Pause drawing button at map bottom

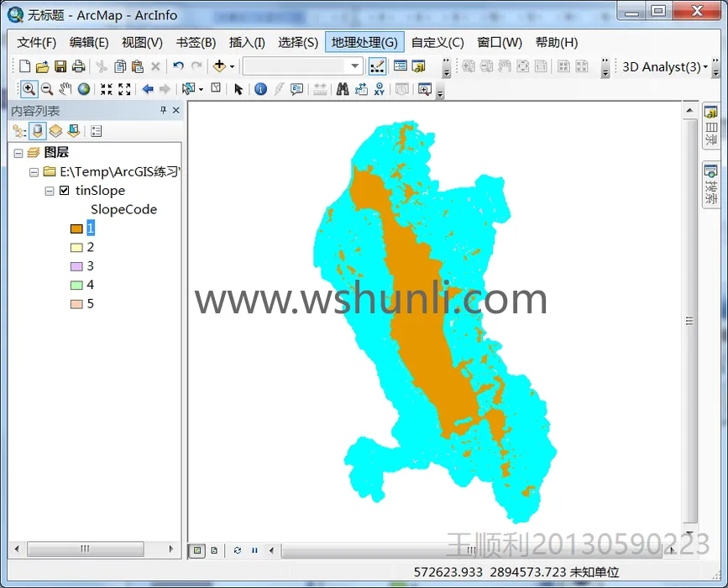tap(254, 550)
